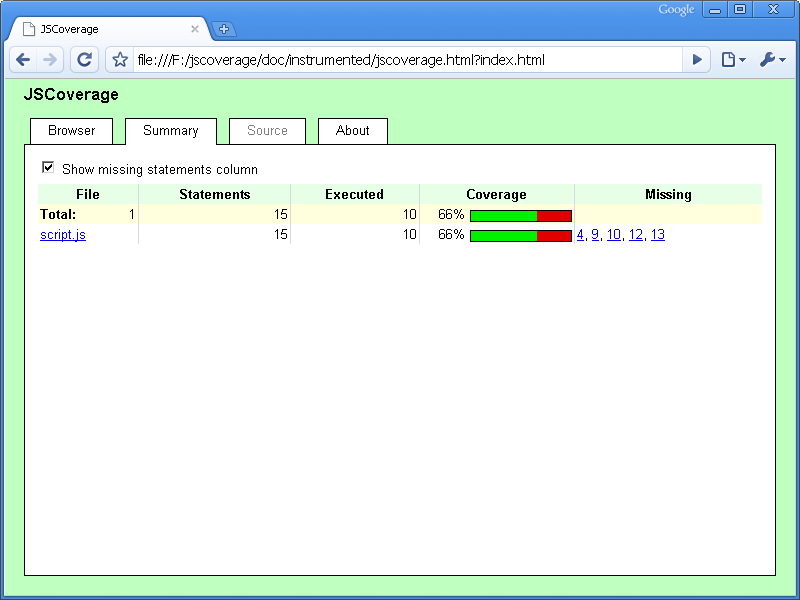Open the wrench tools menu
This screenshot has width=800, height=600.
772,60
